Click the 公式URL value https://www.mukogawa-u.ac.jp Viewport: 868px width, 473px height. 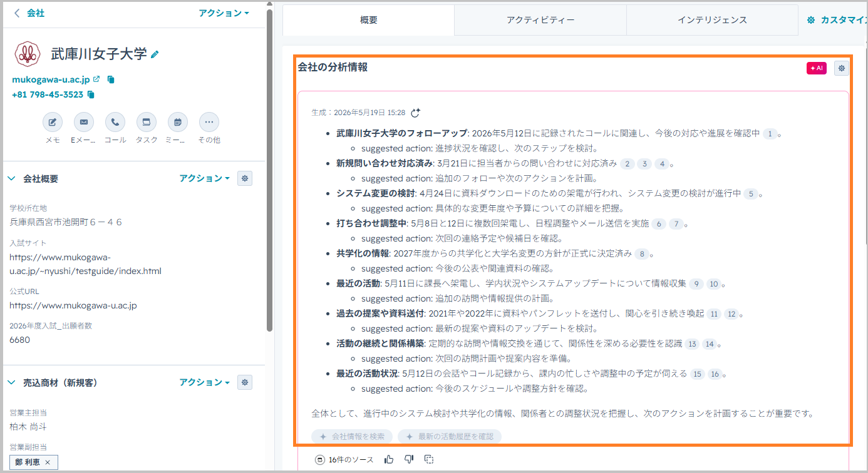coord(73,305)
